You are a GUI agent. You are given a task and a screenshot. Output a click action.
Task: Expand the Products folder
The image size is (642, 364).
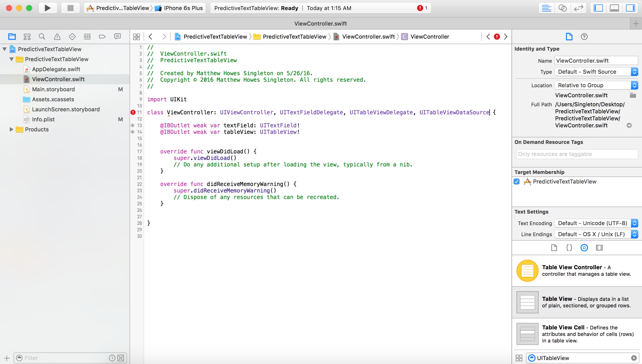pos(11,129)
